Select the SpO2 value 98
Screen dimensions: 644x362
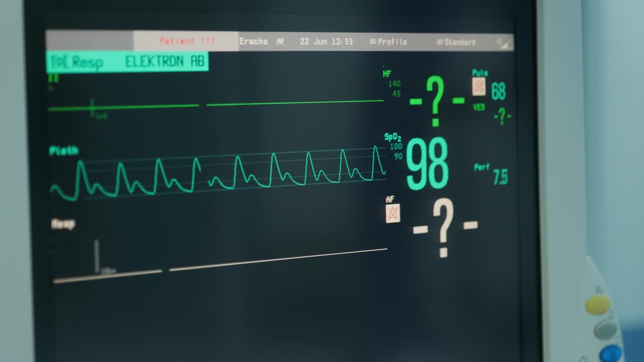(427, 164)
